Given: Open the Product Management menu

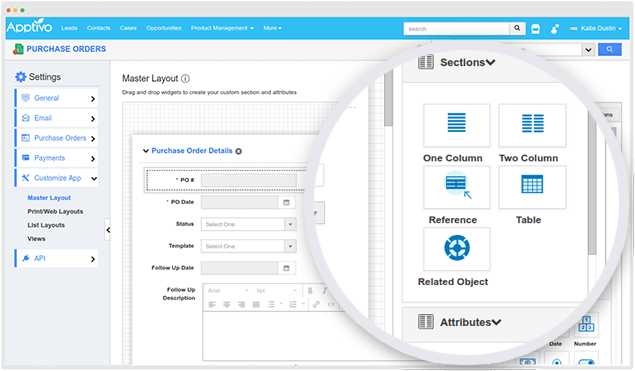Looking at the screenshot, I should [x=222, y=28].
